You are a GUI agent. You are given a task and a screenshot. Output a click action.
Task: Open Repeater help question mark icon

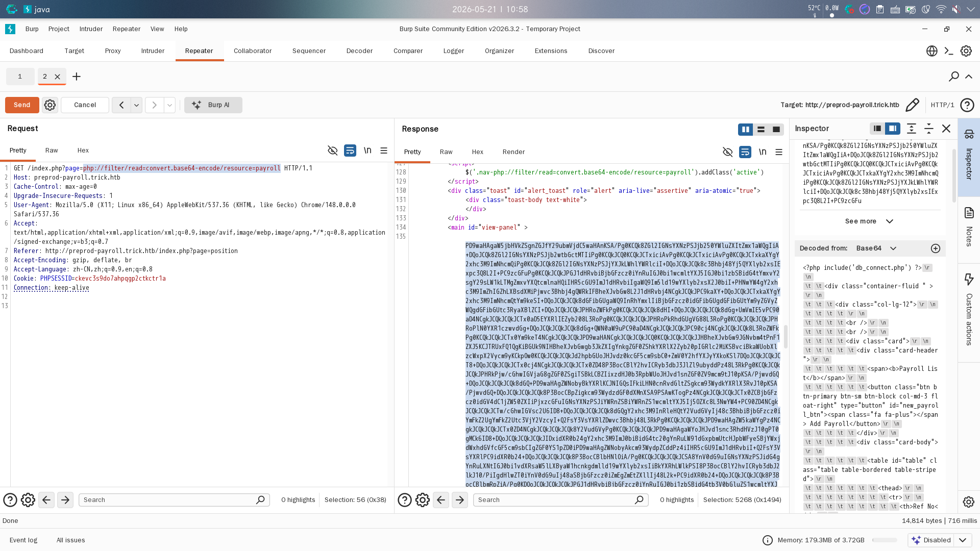967,105
